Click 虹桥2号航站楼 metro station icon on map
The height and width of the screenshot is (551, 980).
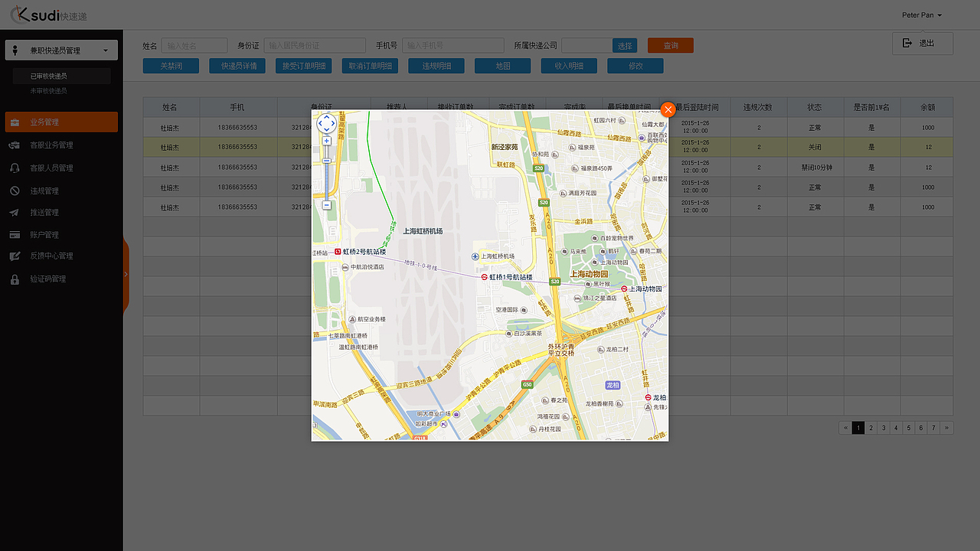[x=338, y=251]
